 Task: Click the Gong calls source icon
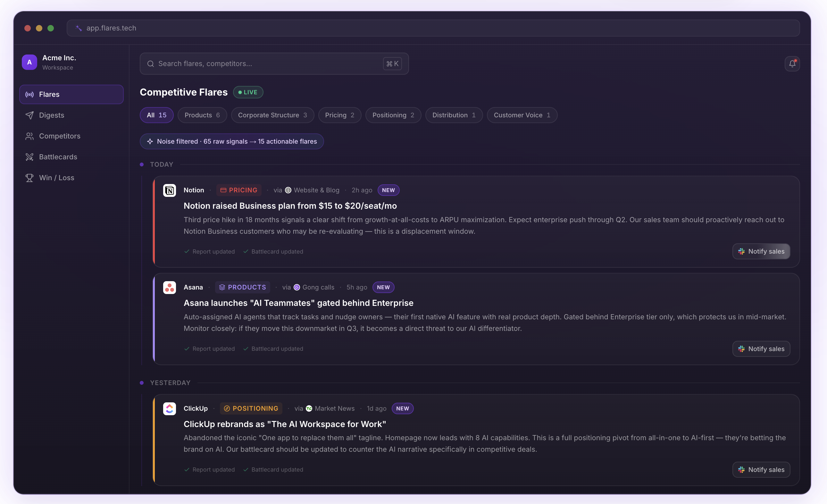[x=297, y=287]
